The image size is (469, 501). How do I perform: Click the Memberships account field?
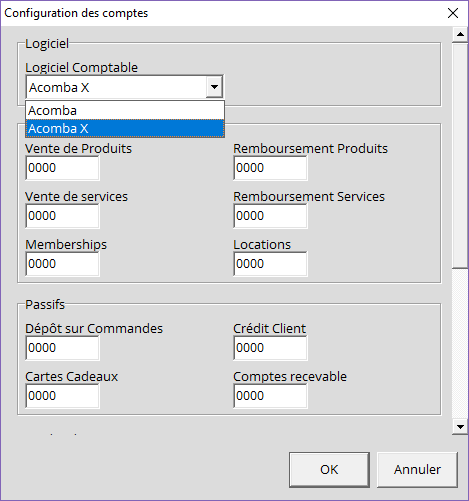[62, 264]
